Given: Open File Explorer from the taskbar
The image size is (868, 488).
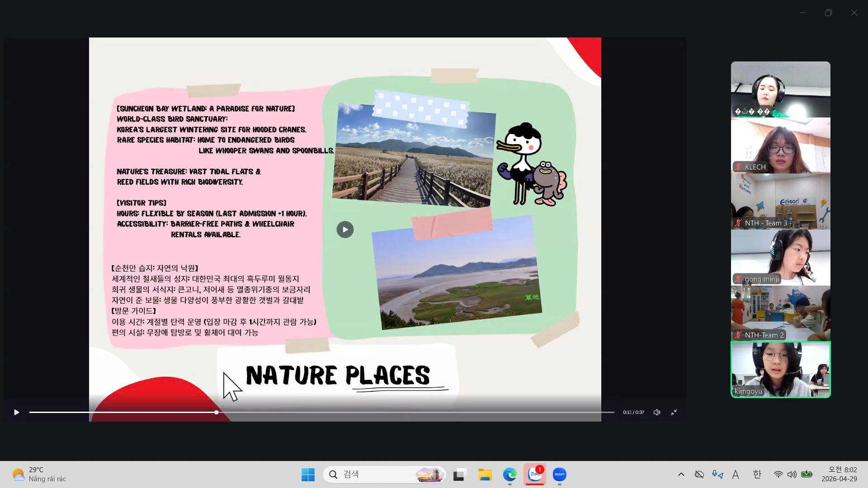Looking at the screenshot, I should 485,474.
